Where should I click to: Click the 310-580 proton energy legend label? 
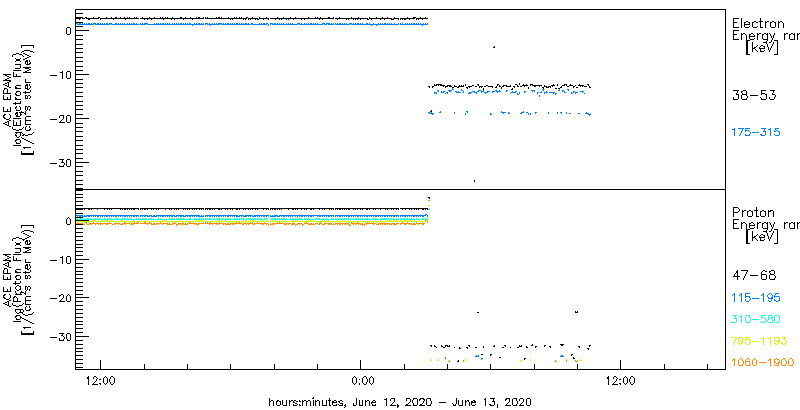click(756, 320)
